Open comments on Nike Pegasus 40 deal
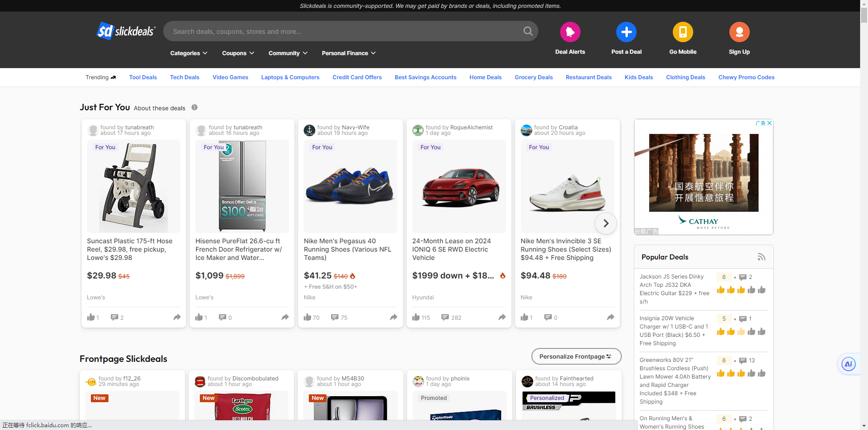The height and width of the screenshot is (430, 868). point(335,317)
